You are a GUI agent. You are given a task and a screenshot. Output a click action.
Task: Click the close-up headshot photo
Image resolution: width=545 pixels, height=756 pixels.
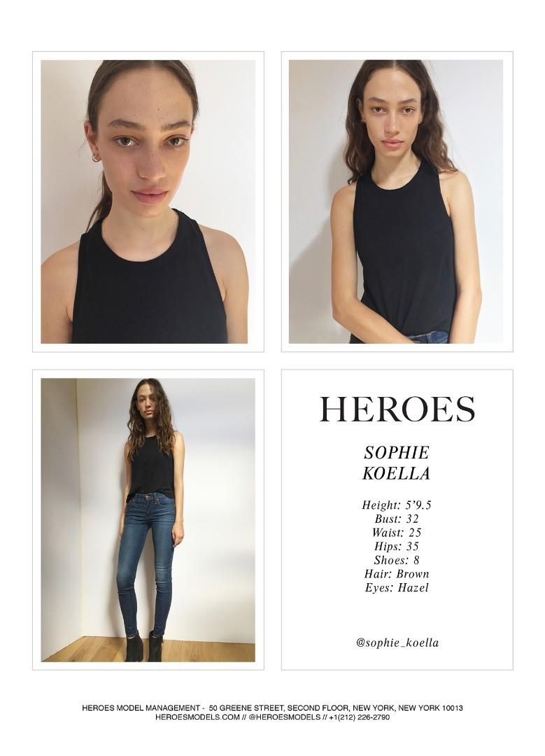tap(148, 202)
